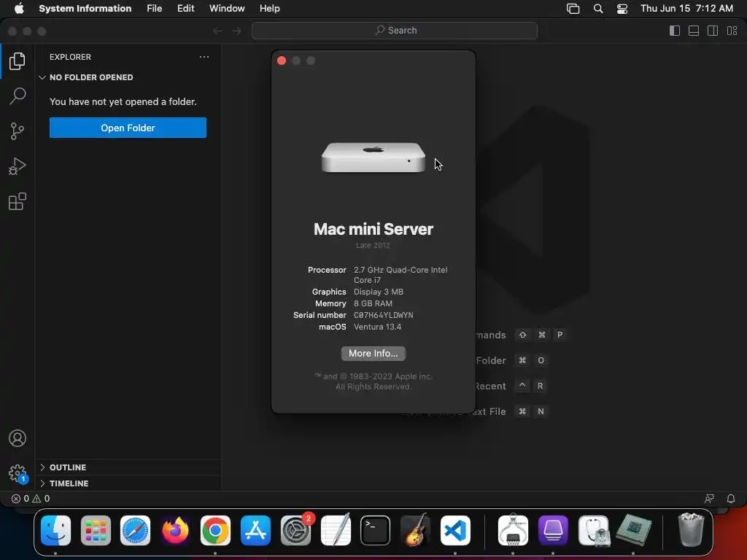Click the 2.7 GHz Quad-Core processor text
Viewport: 747px width, 560px height.
point(400,275)
